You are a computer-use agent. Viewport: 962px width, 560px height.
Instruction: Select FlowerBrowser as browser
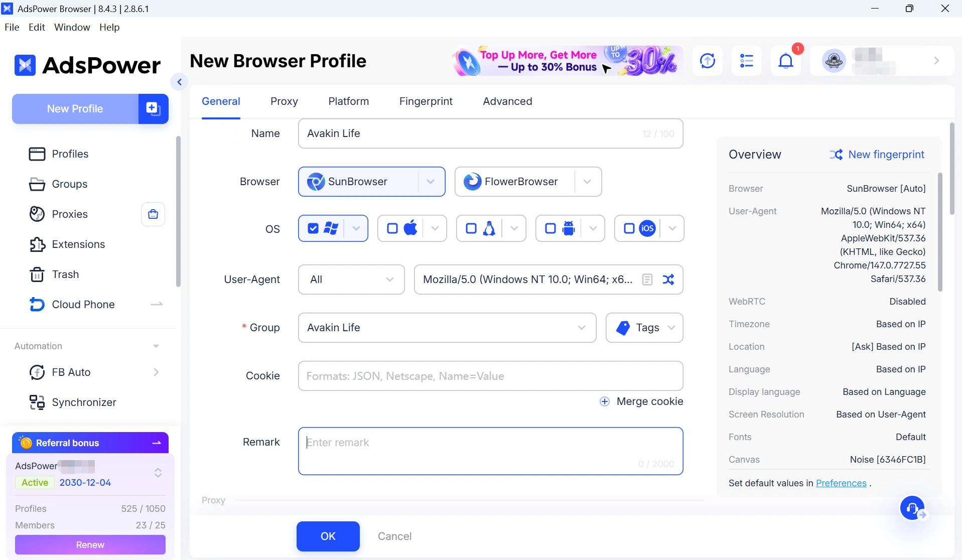(x=515, y=182)
